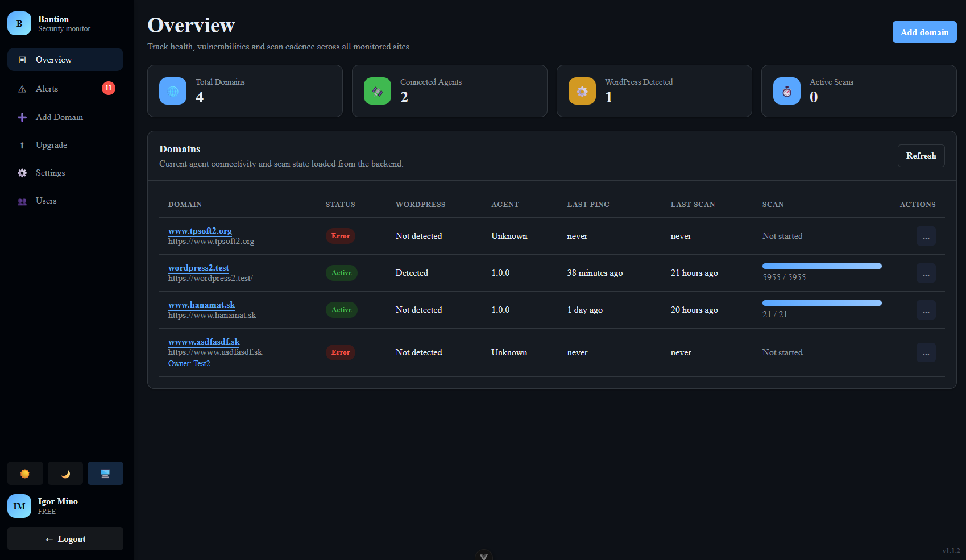Click the Total Domains globe icon
Viewport: 966px width, 560px height.
pos(173,91)
